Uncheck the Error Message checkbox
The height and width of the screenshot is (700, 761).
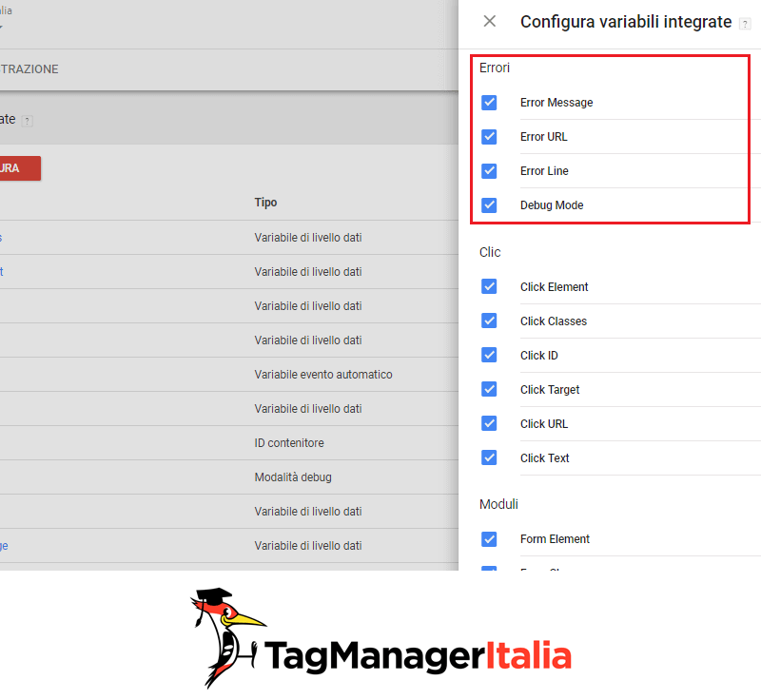(x=489, y=103)
